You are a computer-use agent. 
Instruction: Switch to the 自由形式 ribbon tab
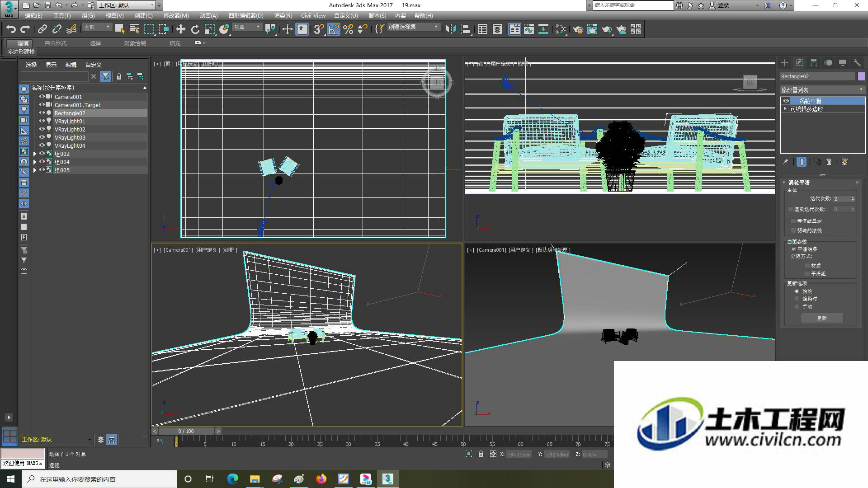pos(56,43)
